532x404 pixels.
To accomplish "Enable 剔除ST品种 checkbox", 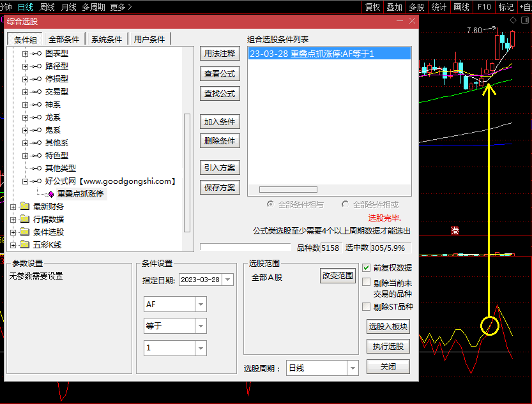I will 366,307.
